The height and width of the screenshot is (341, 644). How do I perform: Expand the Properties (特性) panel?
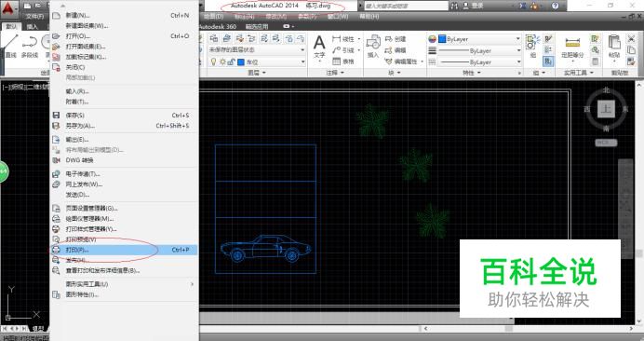coord(471,73)
